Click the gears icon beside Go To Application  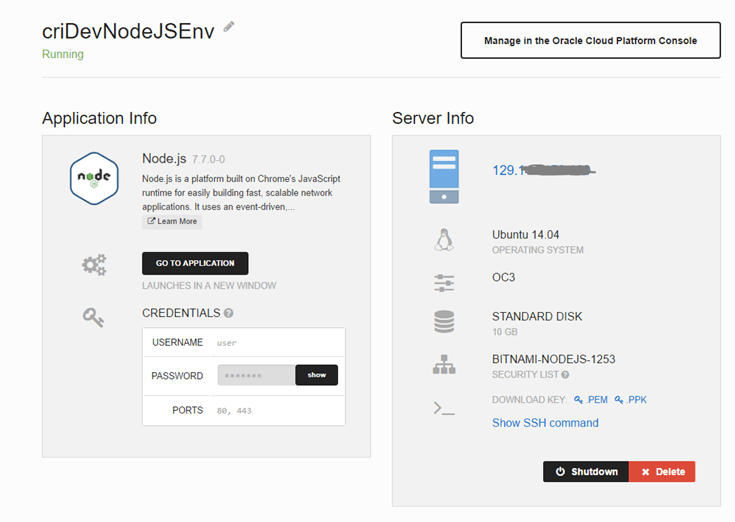coord(94,265)
